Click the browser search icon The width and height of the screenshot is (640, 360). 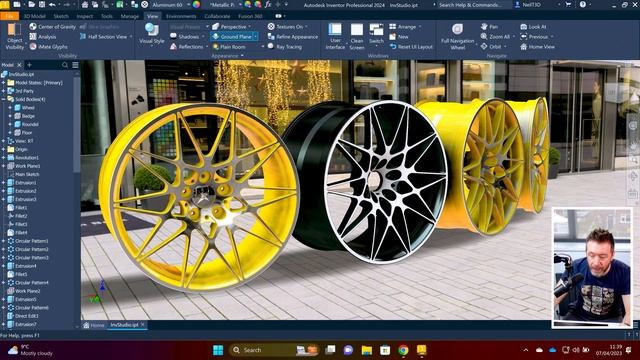click(x=65, y=65)
